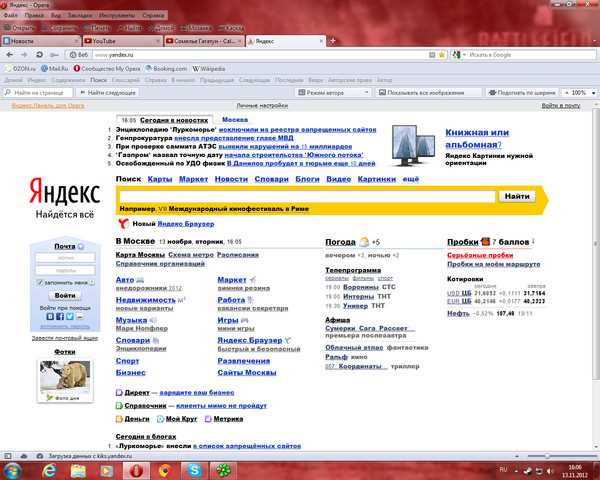Open the Недвижимость link
The image size is (600, 480).
[145, 300]
